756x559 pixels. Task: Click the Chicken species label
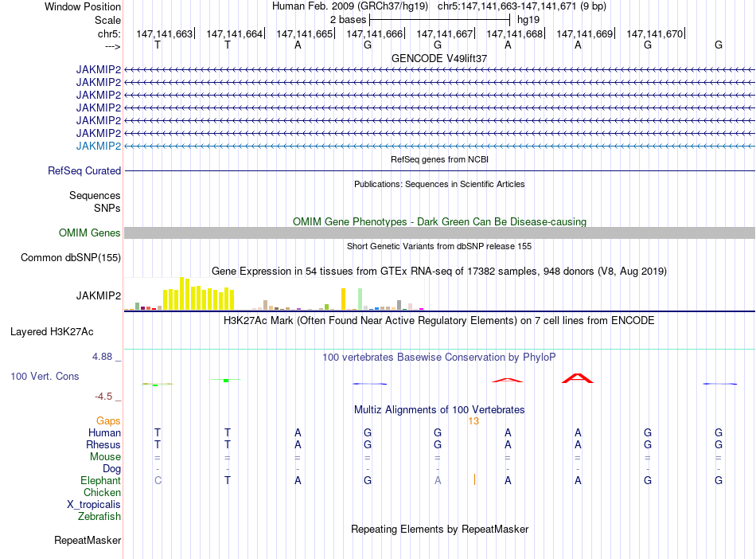102,492
